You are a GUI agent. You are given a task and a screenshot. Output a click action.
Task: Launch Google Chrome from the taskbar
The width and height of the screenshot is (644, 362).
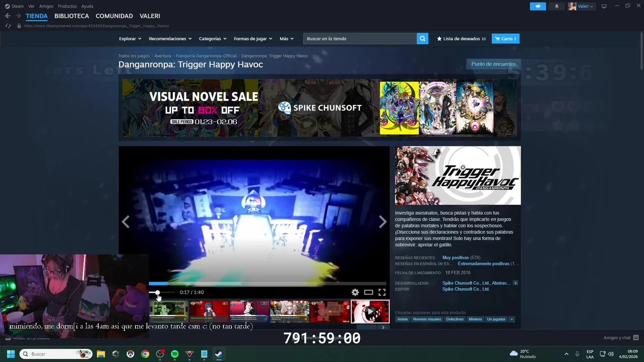(145, 354)
